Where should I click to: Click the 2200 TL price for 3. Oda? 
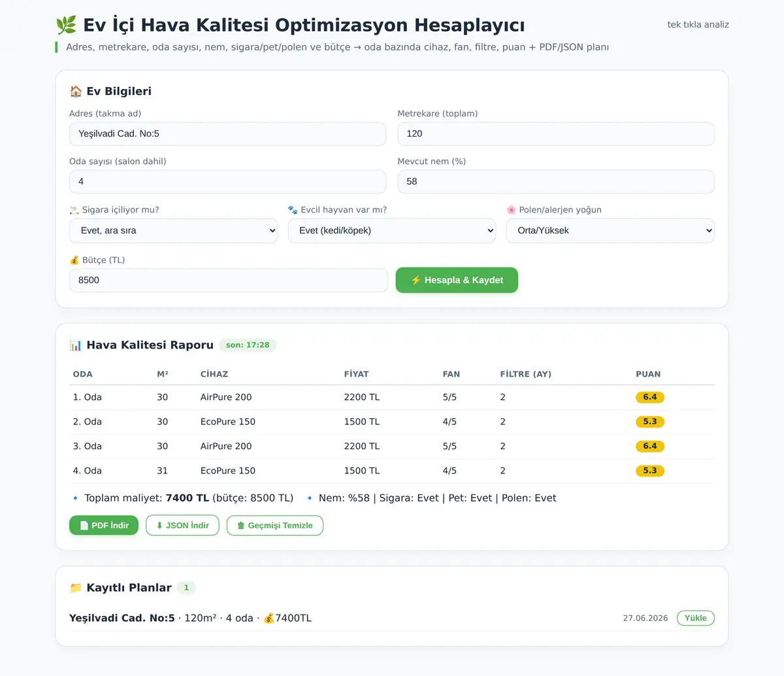[x=362, y=447]
